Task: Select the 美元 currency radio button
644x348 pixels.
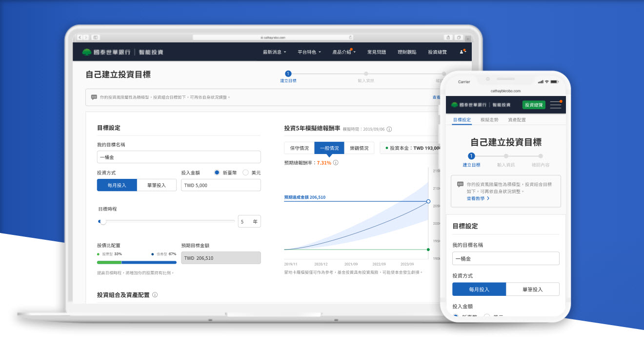Action: (x=245, y=173)
